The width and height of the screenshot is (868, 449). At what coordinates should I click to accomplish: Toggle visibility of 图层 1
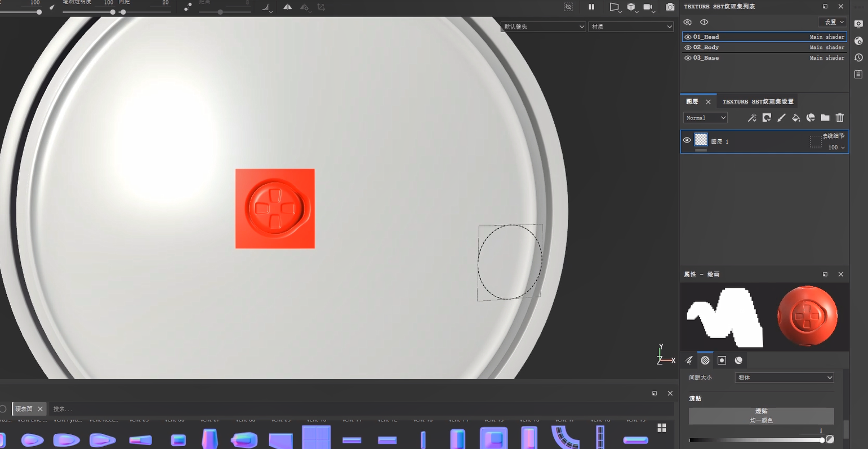click(x=687, y=140)
